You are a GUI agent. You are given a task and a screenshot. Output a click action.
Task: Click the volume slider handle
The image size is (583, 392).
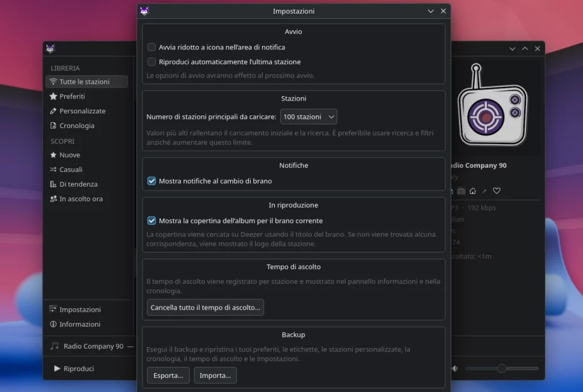(x=502, y=368)
